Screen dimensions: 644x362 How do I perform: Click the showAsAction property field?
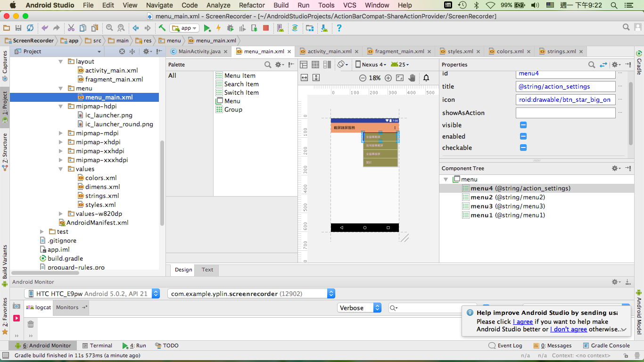point(566,113)
